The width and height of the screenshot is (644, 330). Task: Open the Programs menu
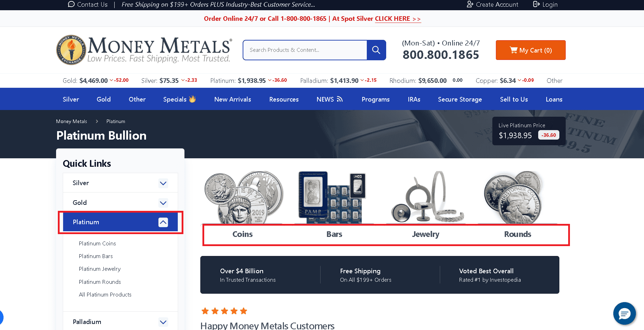(376, 99)
